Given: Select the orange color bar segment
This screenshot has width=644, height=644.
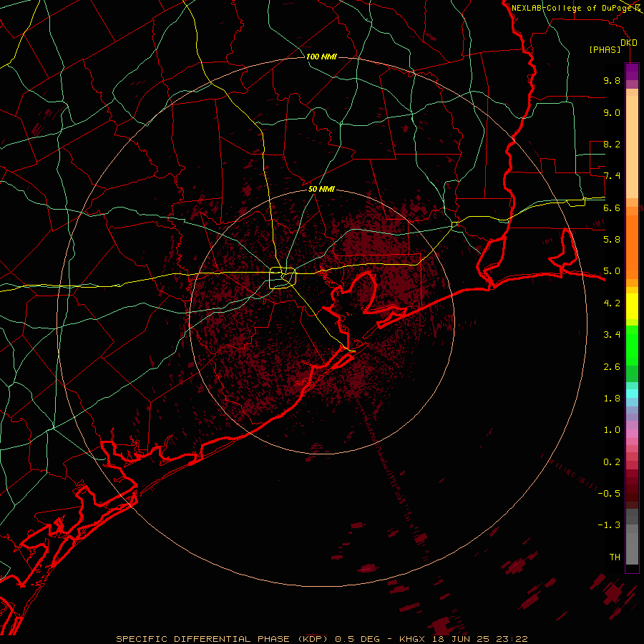Looking at the screenshot, I should pos(632,248).
